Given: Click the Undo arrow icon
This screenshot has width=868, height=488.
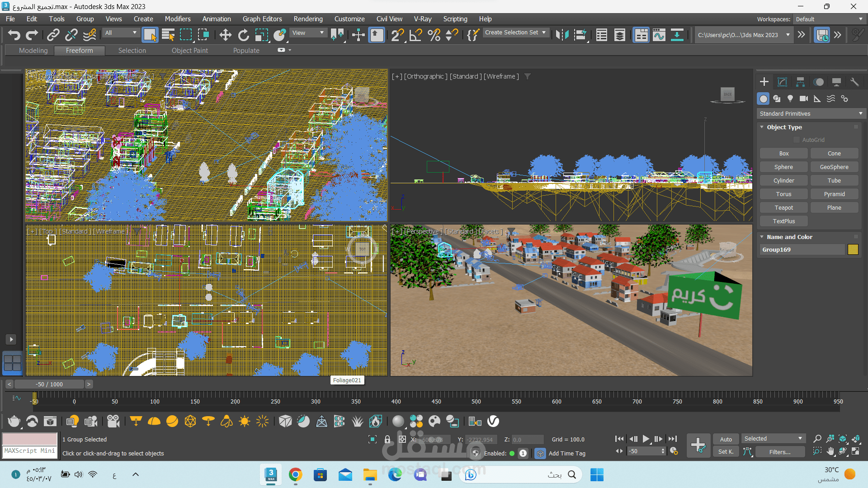Looking at the screenshot, I should tap(14, 35).
